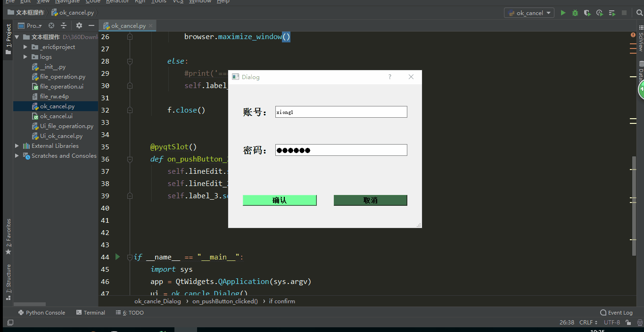Image resolution: width=644 pixels, height=332 pixels.
Task: Open the Python Console tab
Action: 41,313
